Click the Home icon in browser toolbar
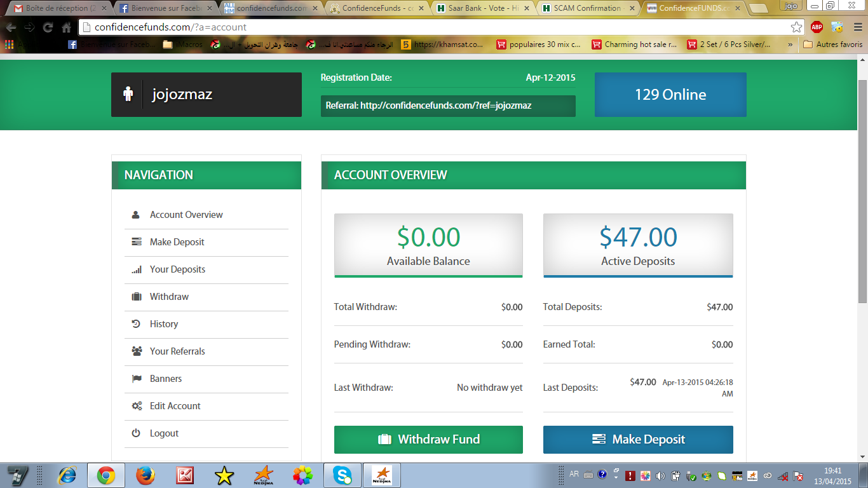The height and width of the screenshot is (488, 868). coord(66,28)
